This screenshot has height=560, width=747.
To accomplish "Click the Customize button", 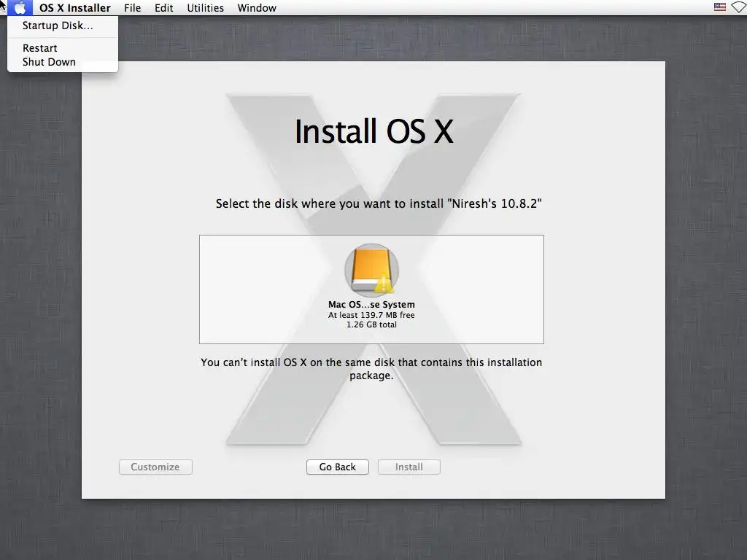I will coord(155,467).
